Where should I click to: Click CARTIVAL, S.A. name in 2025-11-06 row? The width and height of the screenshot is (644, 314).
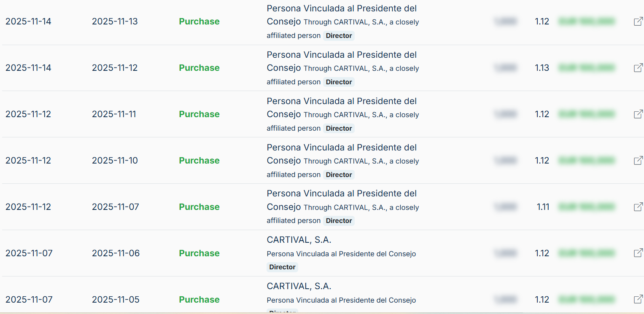pos(299,240)
